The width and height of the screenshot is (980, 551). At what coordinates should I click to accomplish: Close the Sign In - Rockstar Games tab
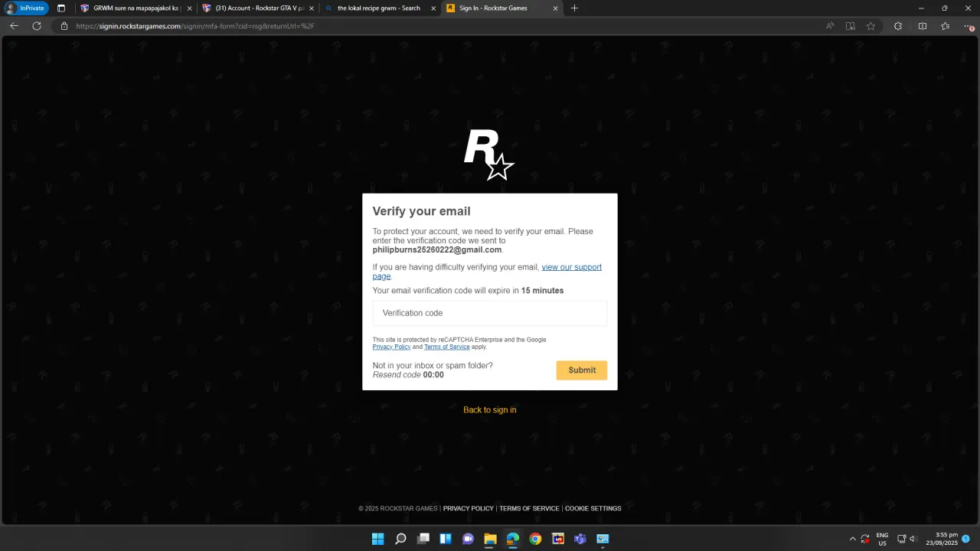[554, 8]
